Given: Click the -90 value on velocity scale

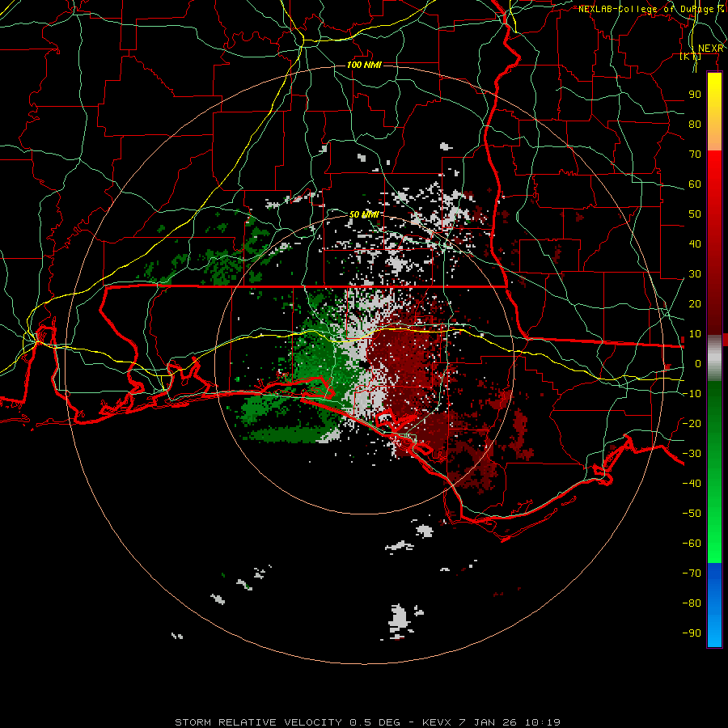Looking at the screenshot, I should [692, 633].
